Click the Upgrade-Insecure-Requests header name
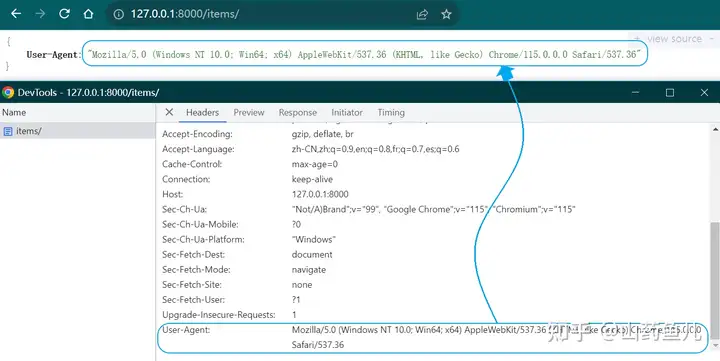Screen dimensions: 720x361 click(219, 315)
